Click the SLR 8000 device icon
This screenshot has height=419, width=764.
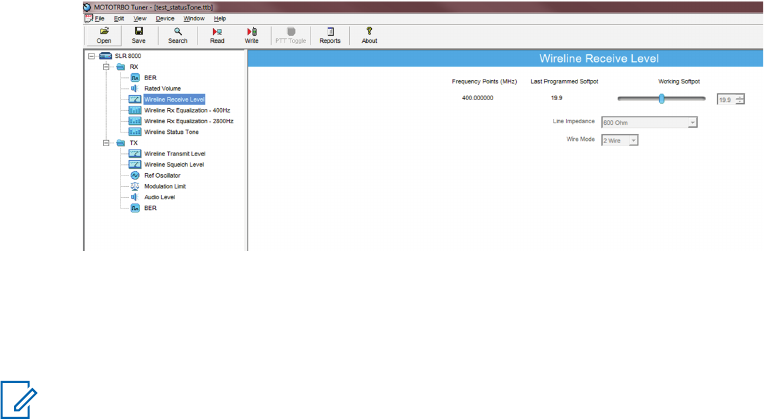click(106, 56)
